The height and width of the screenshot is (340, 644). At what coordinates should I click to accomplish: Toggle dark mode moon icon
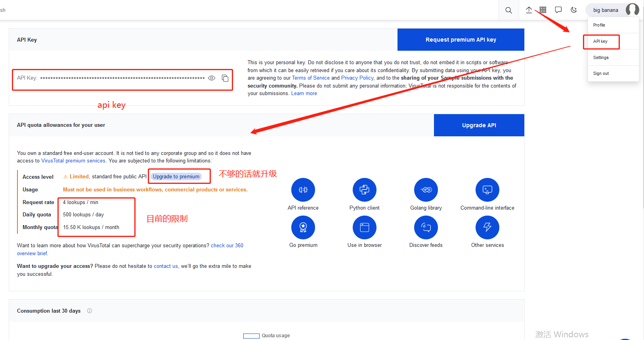[x=573, y=10]
